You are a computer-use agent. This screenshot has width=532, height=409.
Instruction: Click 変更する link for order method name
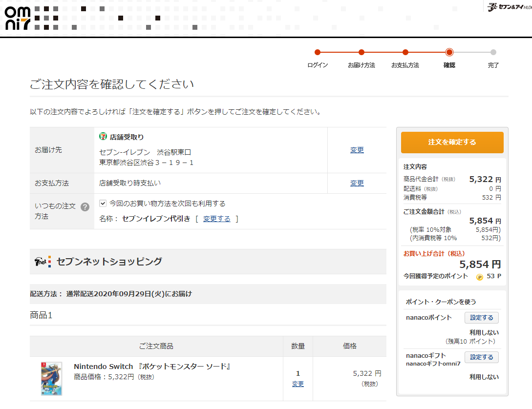click(216, 219)
